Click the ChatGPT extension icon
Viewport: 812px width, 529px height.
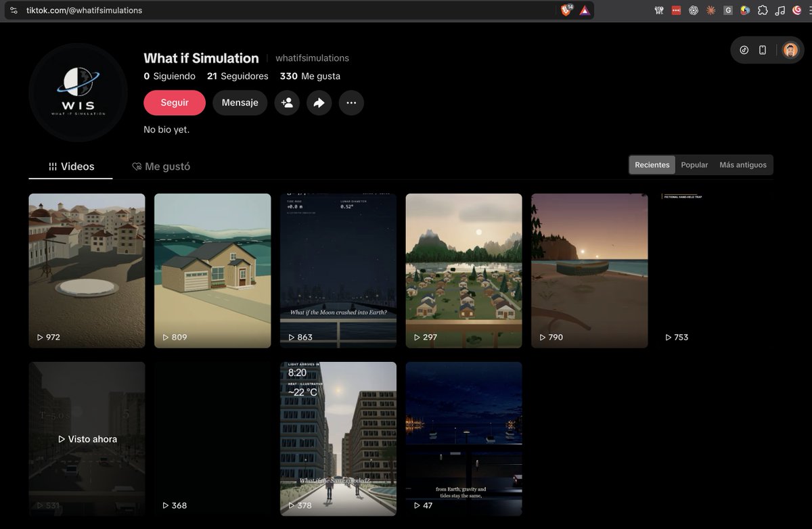(694, 10)
